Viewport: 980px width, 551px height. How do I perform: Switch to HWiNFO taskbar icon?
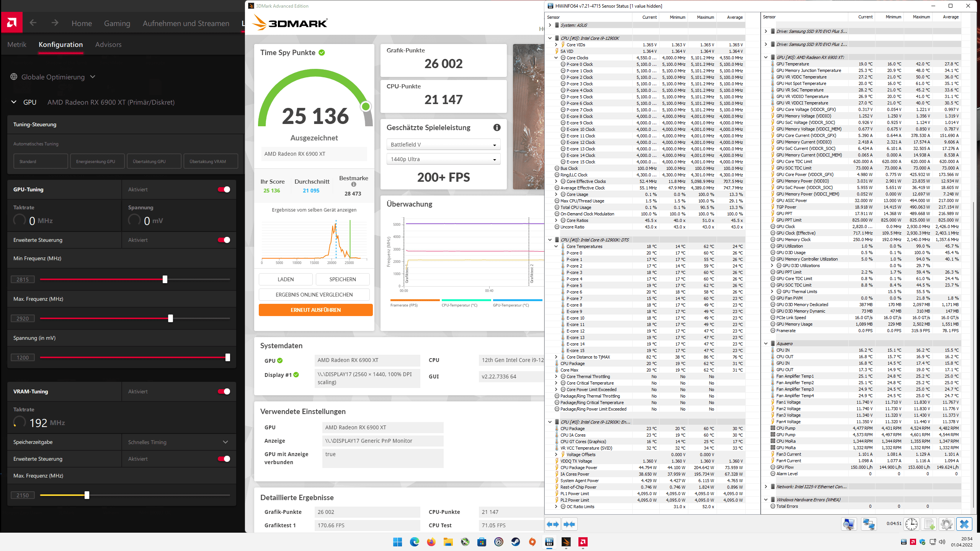[x=549, y=542]
